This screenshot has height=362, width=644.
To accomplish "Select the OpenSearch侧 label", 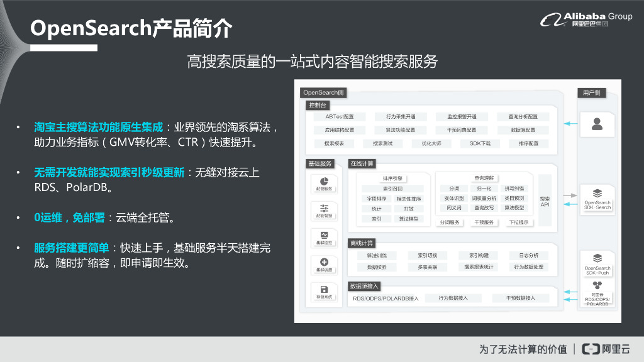I will pyautogui.click(x=323, y=93).
